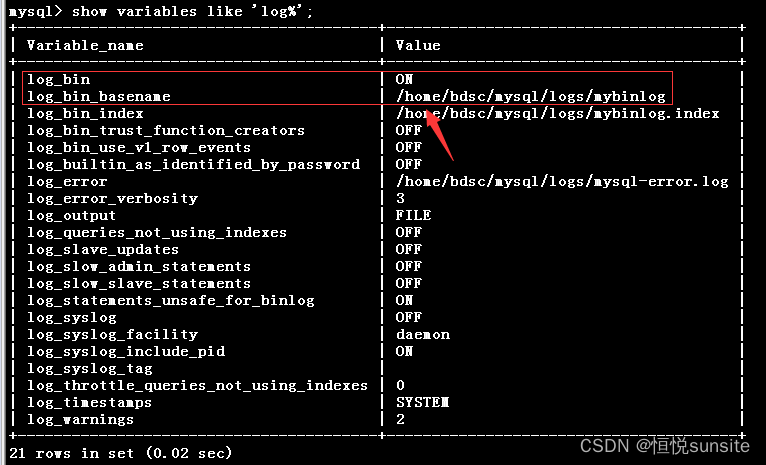This screenshot has height=465, width=766.
Task: Select the log_bin ON value
Action: [404, 79]
